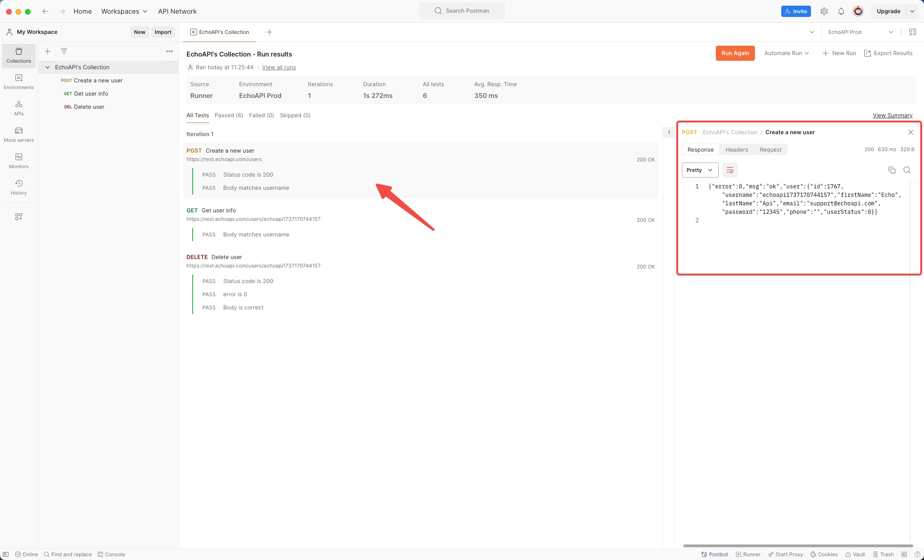
Task: Select the Passed (6) tab
Action: (x=229, y=115)
